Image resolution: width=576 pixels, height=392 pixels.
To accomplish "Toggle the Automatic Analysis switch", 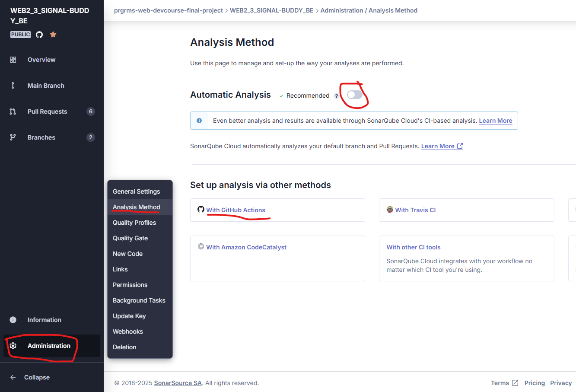I will coord(355,95).
